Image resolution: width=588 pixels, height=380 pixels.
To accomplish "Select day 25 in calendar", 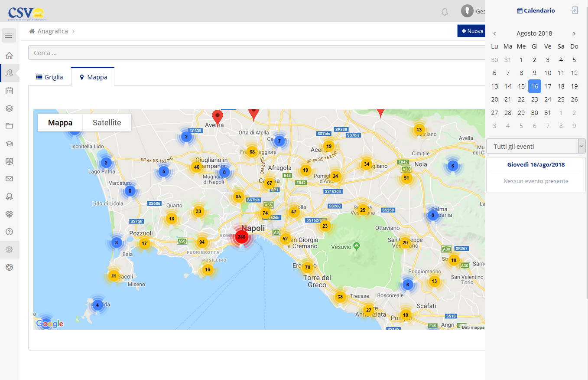I will pyautogui.click(x=561, y=99).
